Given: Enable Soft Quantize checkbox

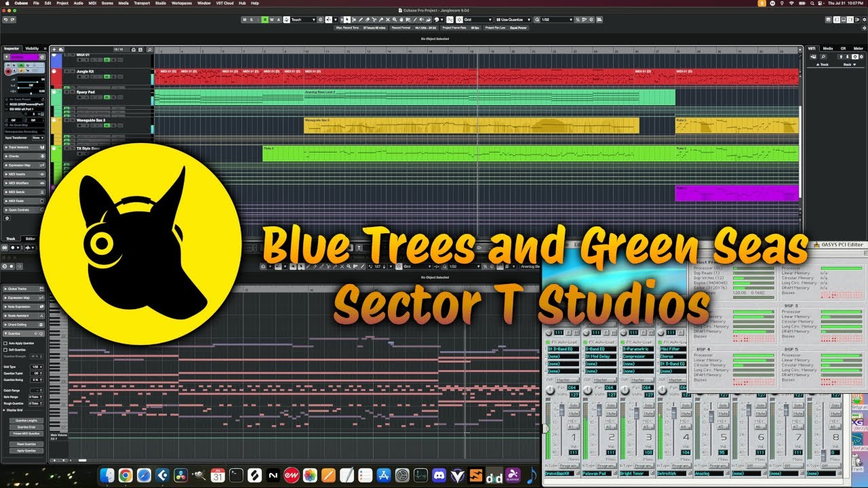Looking at the screenshot, I should pyautogui.click(x=5, y=350).
